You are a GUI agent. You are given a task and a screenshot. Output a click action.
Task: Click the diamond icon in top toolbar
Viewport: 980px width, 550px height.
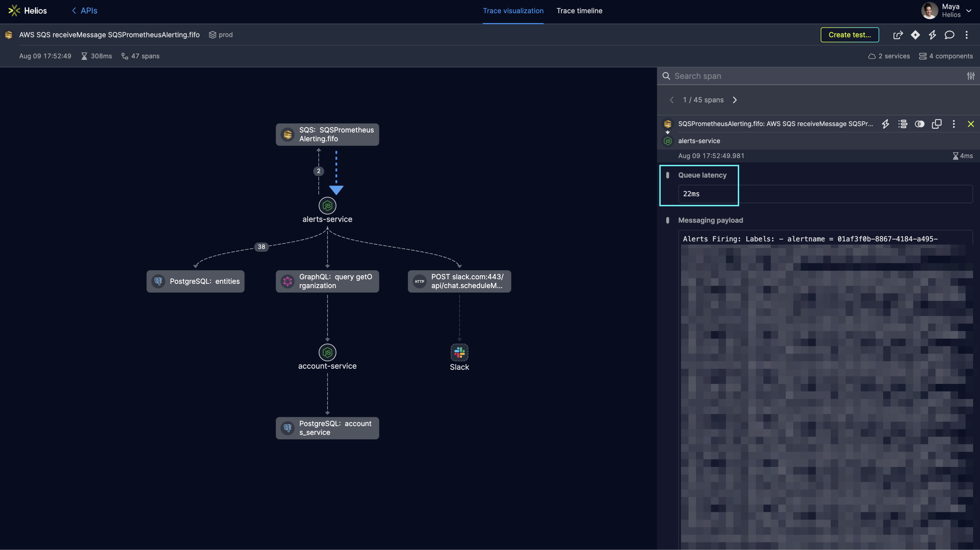point(915,35)
